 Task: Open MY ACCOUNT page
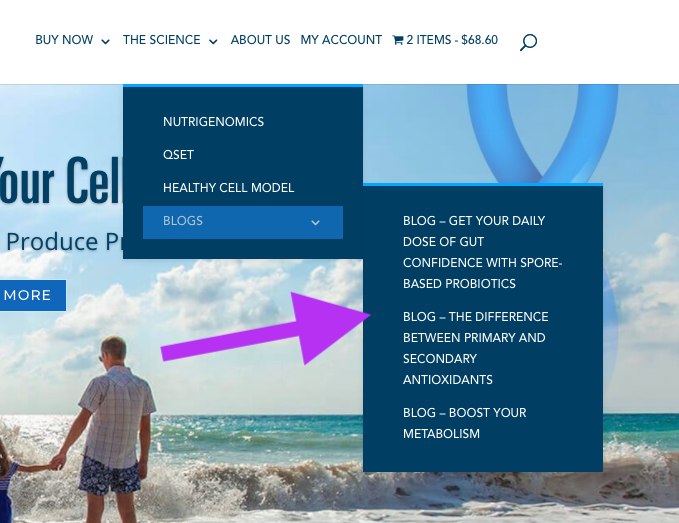[x=341, y=40]
